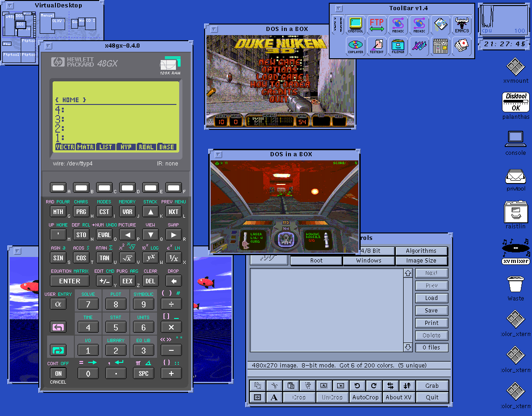Viewport: 532px width, 416px height.
Task: Click the cut scissors icon in XV controls
Action: pyautogui.click(x=274, y=385)
